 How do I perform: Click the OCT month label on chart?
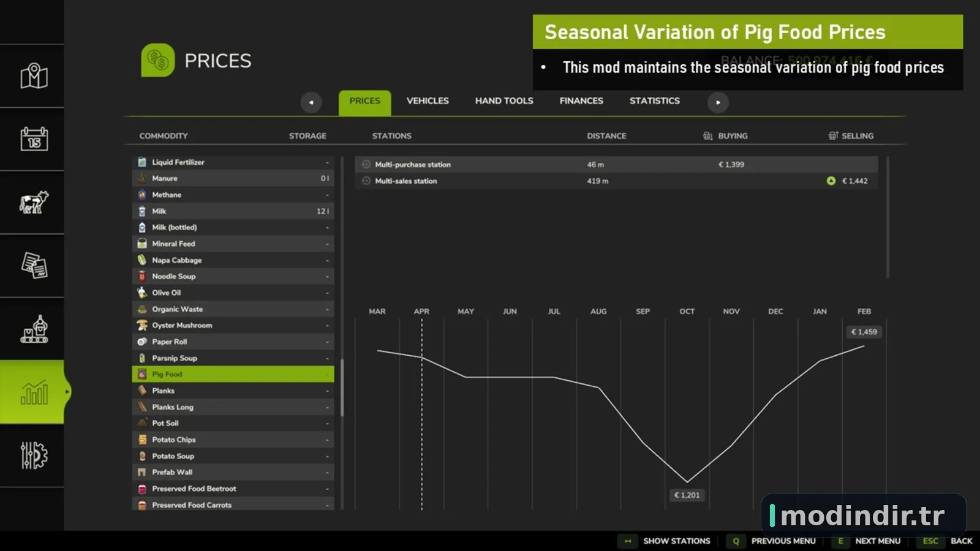click(687, 311)
